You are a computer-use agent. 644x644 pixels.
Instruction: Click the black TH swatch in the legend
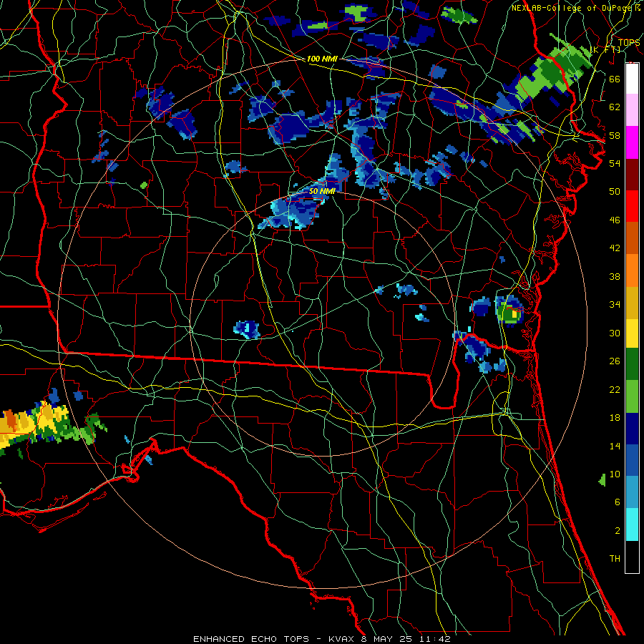click(632, 557)
